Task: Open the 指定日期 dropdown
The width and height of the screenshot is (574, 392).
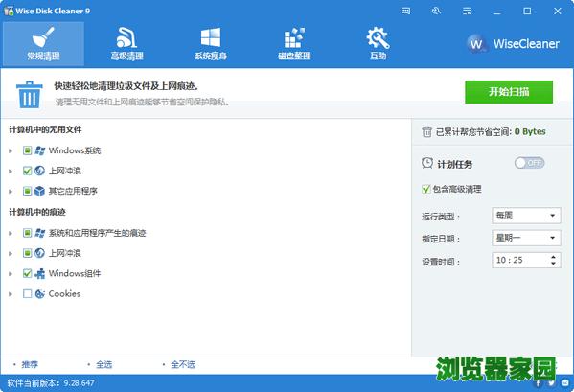Action: click(x=526, y=238)
